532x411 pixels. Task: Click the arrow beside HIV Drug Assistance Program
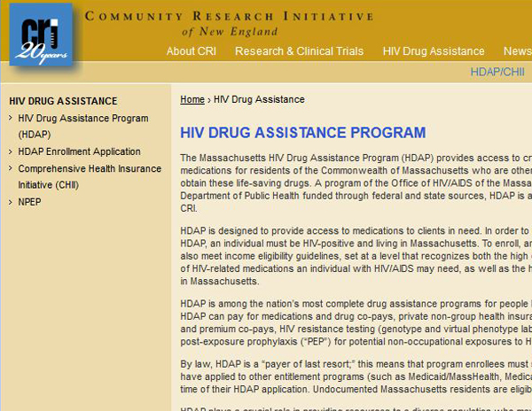pos(11,118)
